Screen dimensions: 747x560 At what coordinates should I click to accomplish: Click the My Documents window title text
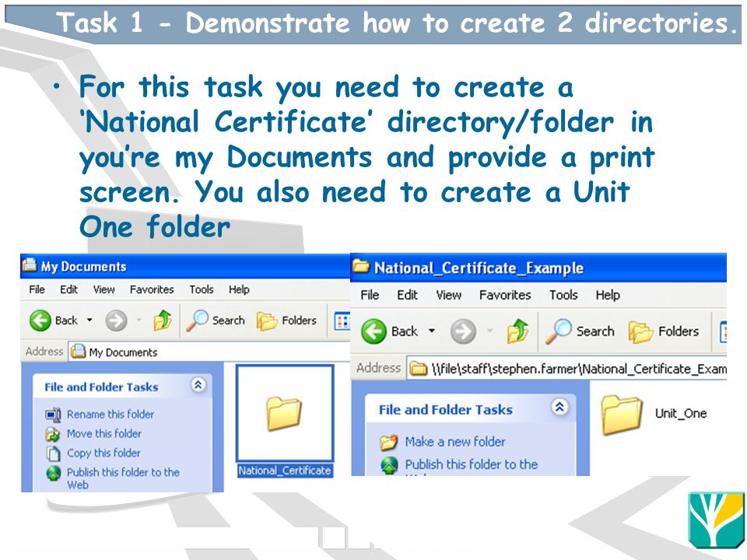click(84, 267)
